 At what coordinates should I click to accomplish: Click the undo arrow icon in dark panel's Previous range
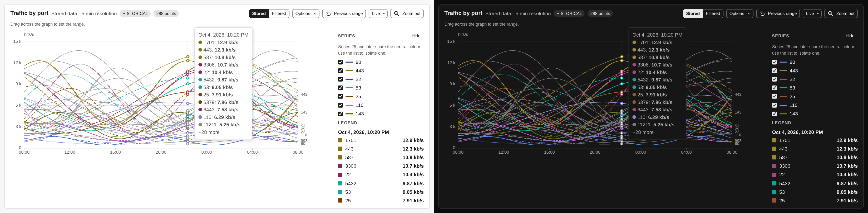[x=762, y=14]
